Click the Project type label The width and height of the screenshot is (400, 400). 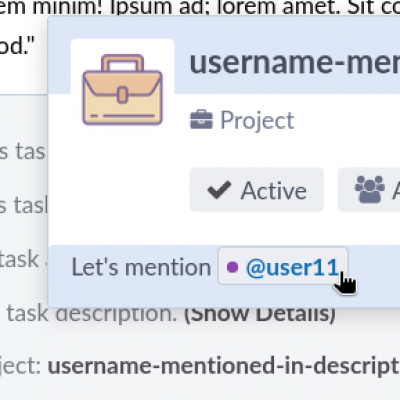tap(257, 120)
